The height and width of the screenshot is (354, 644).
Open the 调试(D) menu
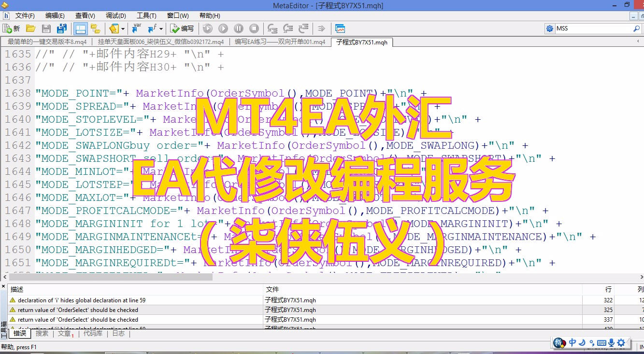pos(115,16)
